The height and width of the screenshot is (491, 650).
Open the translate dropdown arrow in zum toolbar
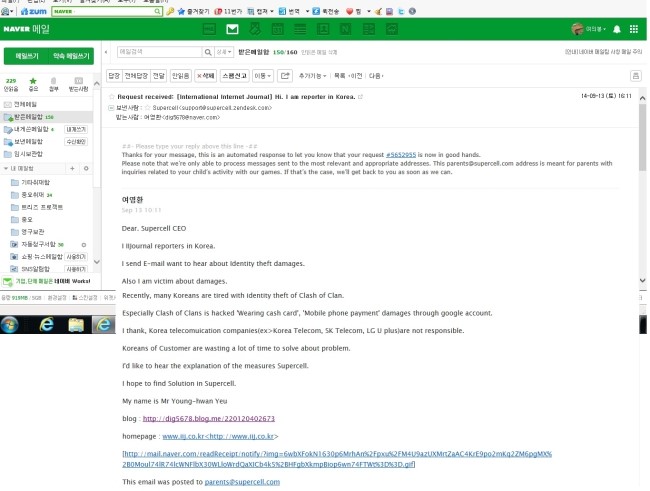(x=307, y=11)
